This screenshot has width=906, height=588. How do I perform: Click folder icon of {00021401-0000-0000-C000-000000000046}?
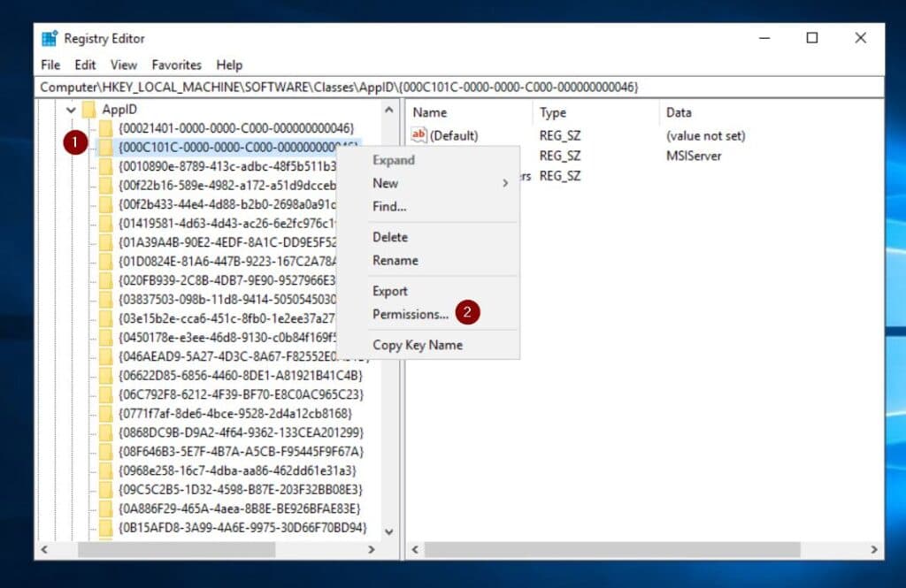click(x=106, y=127)
